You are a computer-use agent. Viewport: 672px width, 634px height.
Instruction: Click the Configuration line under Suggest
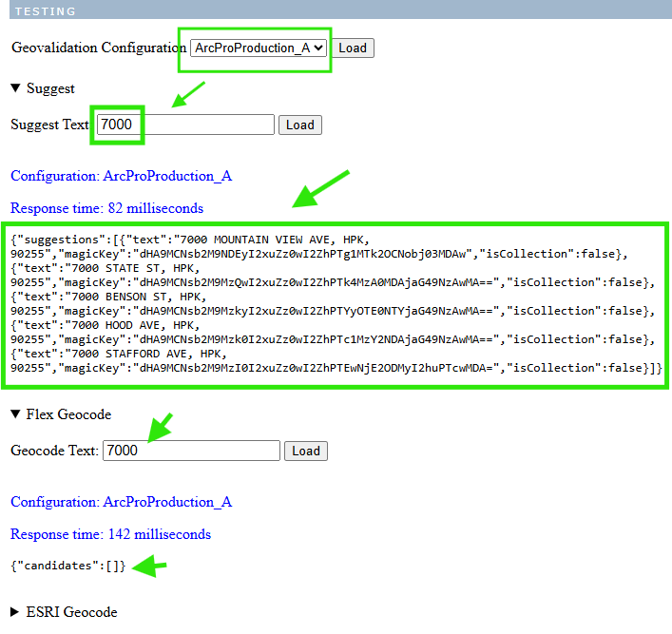121,176
